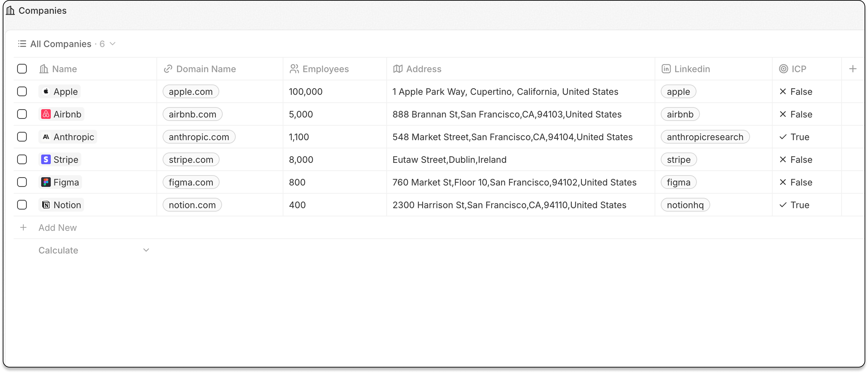Click Add New row button

pyautogui.click(x=57, y=228)
